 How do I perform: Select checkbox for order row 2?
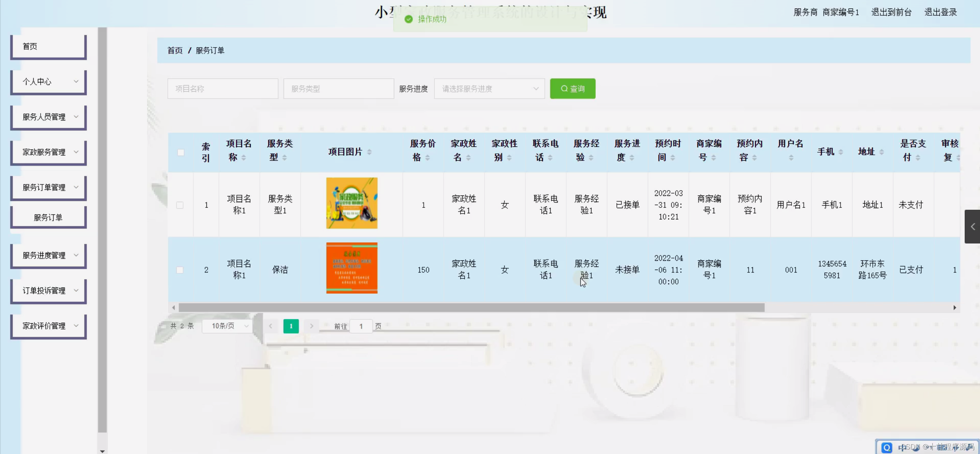pyautogui.click(x=180, y=270)
